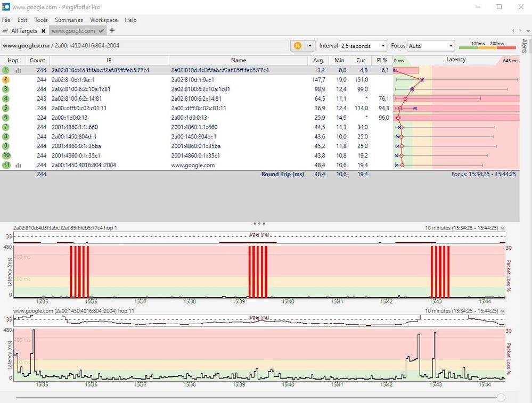Select the www.google.com row for hop 11
Screen dimensions: 532x403
(213, 165)
